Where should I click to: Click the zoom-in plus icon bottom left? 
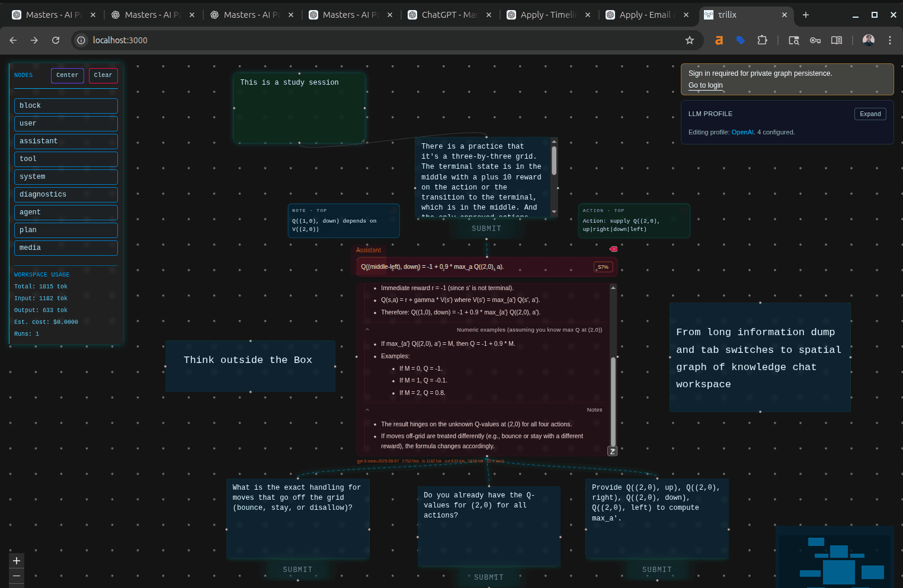(x=16, y=560)
